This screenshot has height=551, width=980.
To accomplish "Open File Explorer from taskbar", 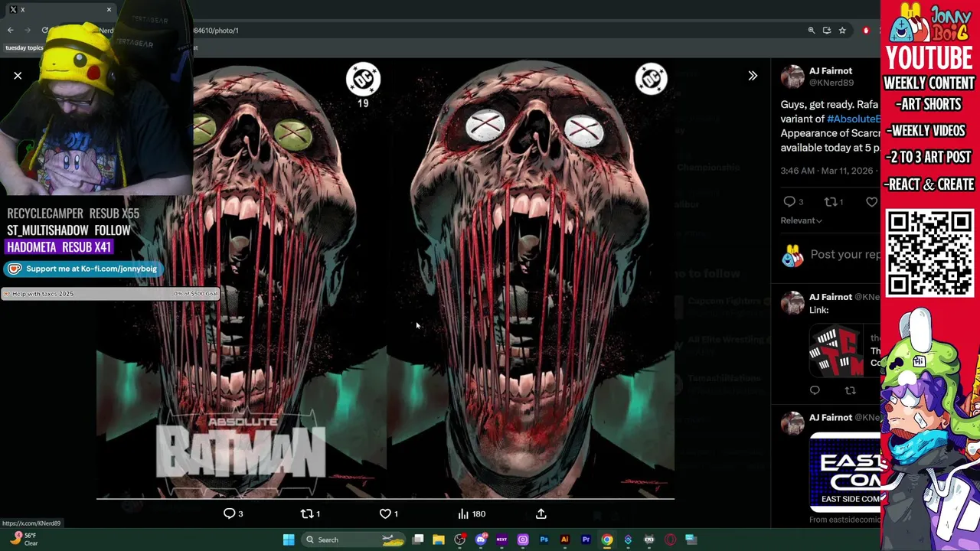I will [x=439, y=540].
